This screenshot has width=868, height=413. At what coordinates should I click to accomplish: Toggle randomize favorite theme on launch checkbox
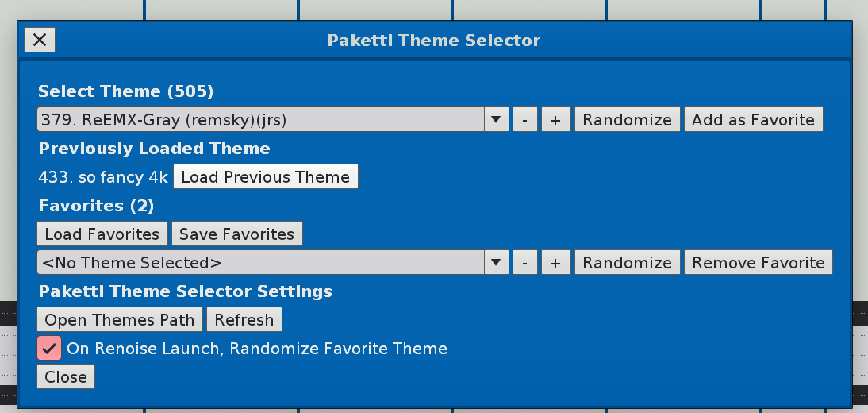pyautogui.click(x=49, y=348)
